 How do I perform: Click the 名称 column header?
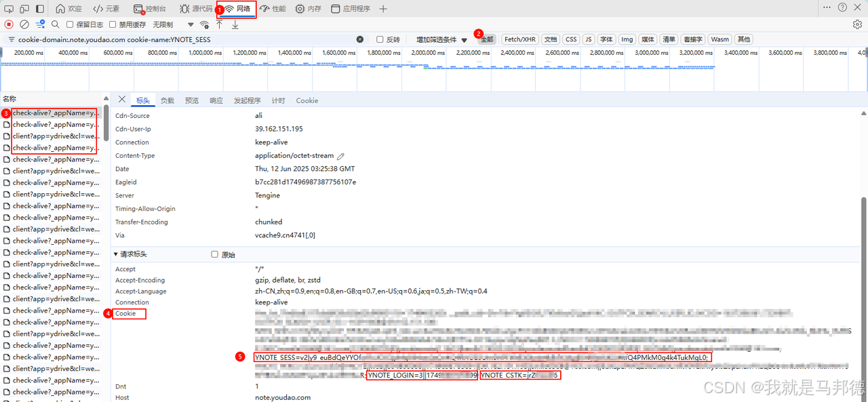(9, 99)
